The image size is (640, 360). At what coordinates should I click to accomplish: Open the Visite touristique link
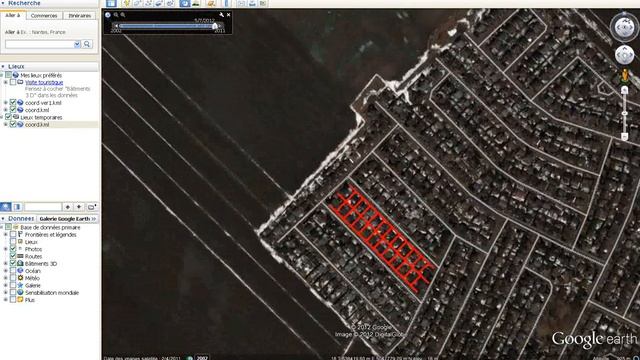(x=44, y=82)
